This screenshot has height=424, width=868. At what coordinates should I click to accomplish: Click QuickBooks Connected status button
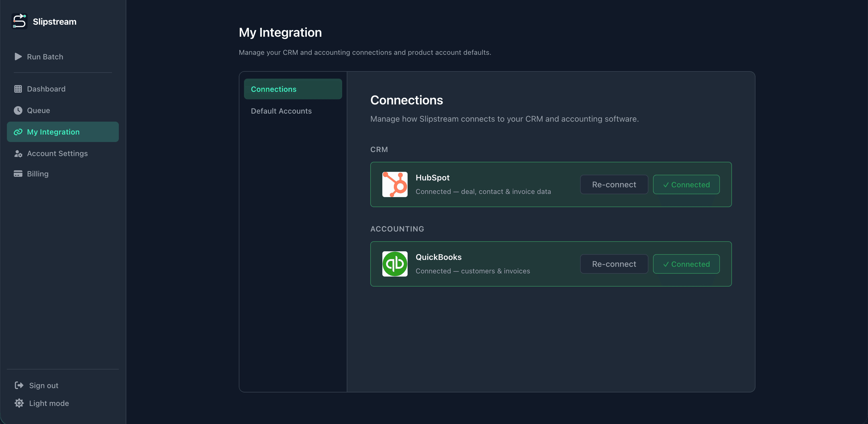pyautogui.click(x=686, y=264)
